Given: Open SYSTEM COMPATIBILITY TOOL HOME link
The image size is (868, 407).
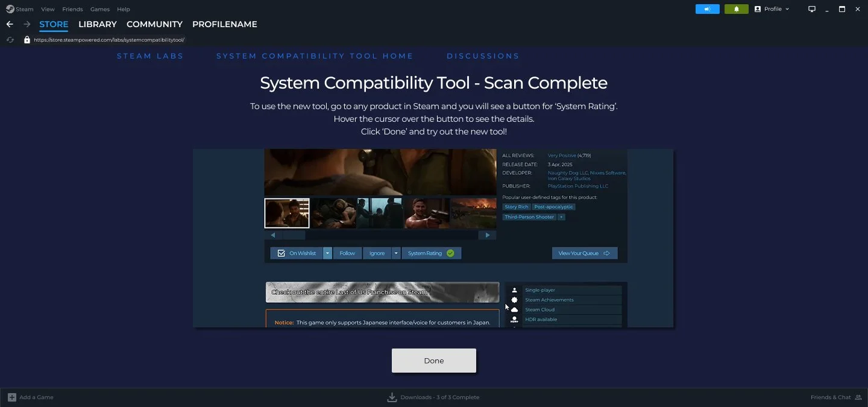Looking at the screenshot, I should pyautogui.click(x=315, y=56).
